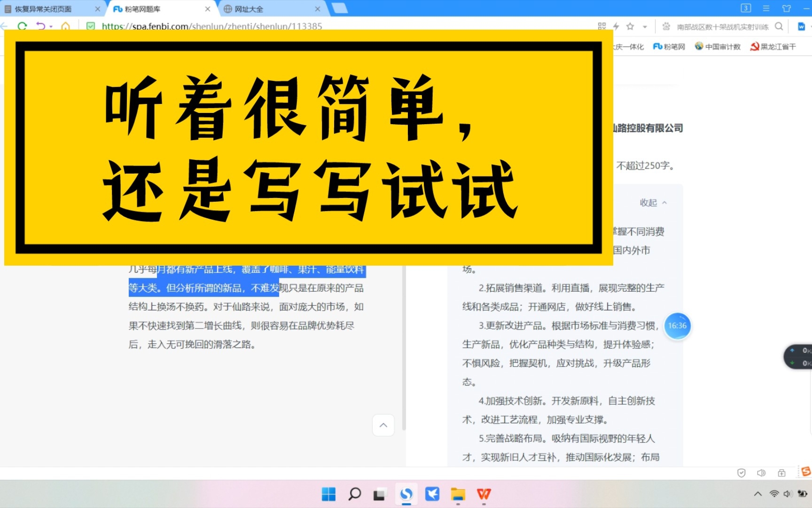Show hidden tray icons chevron

(757, 493)
